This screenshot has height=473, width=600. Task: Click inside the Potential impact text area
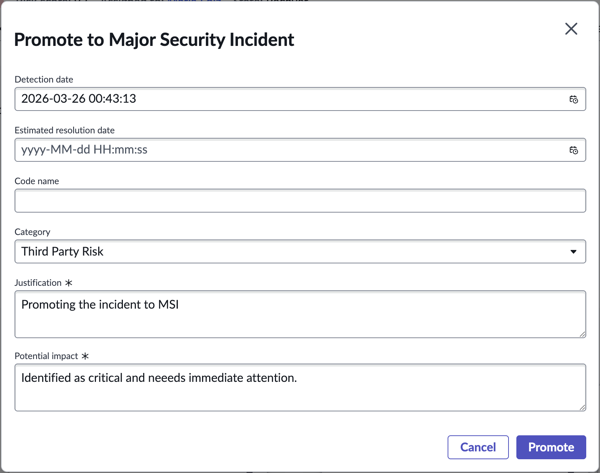point(300,387)
